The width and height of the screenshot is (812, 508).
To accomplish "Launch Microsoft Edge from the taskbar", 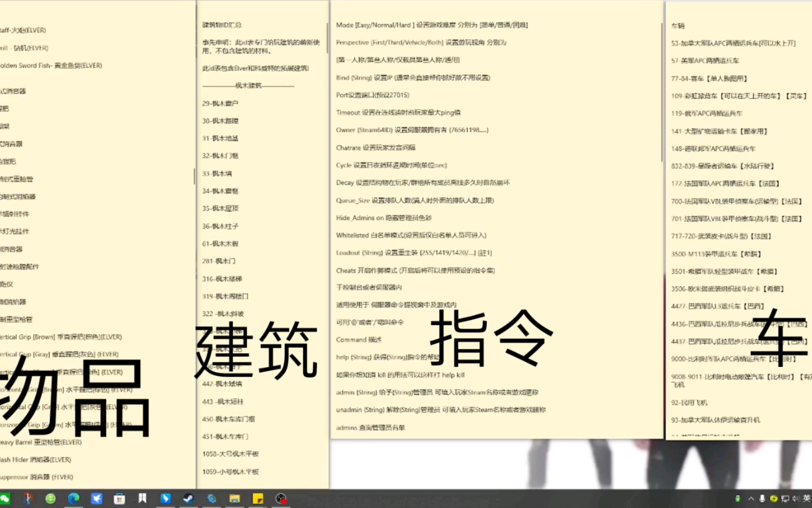I will (73, 499).
